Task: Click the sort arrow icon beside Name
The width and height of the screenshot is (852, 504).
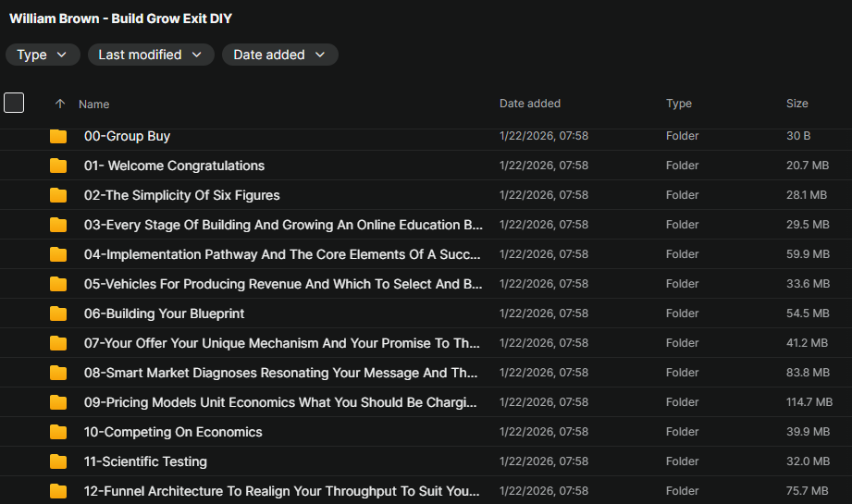Action: (x=60, y=104)
